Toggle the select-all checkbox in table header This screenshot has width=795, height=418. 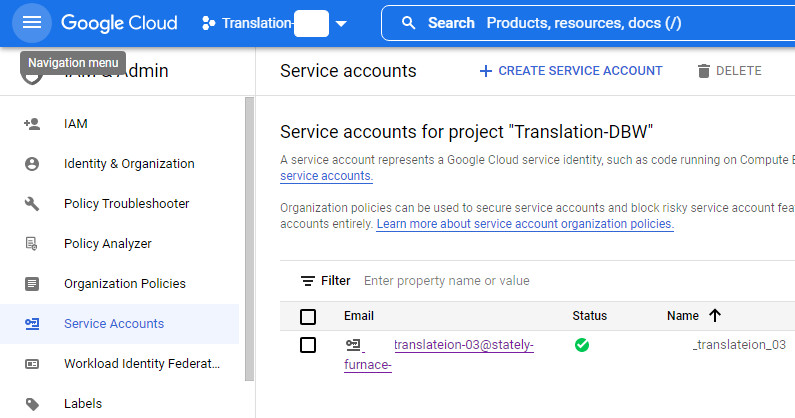(x=308, y=317)
